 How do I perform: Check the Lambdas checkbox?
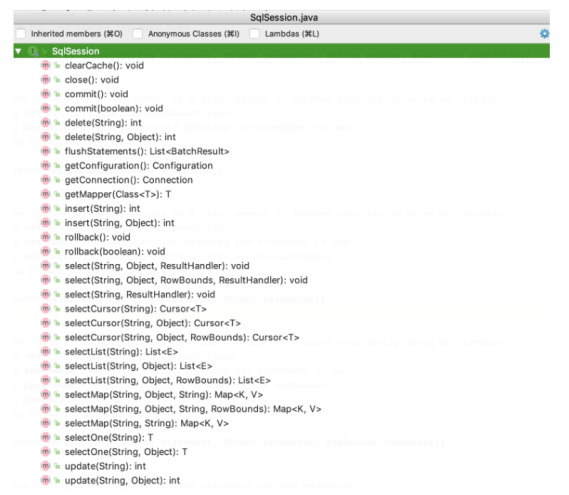254,34
